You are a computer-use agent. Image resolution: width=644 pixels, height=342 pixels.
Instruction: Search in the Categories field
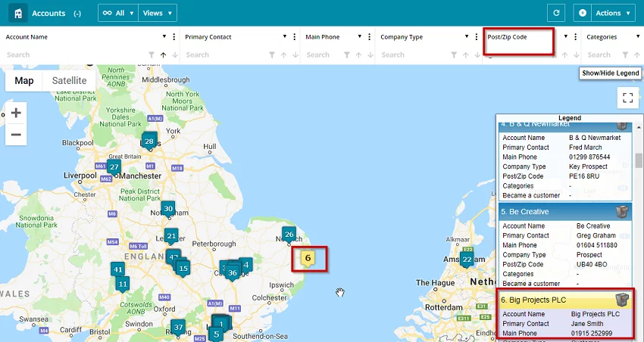603,55
